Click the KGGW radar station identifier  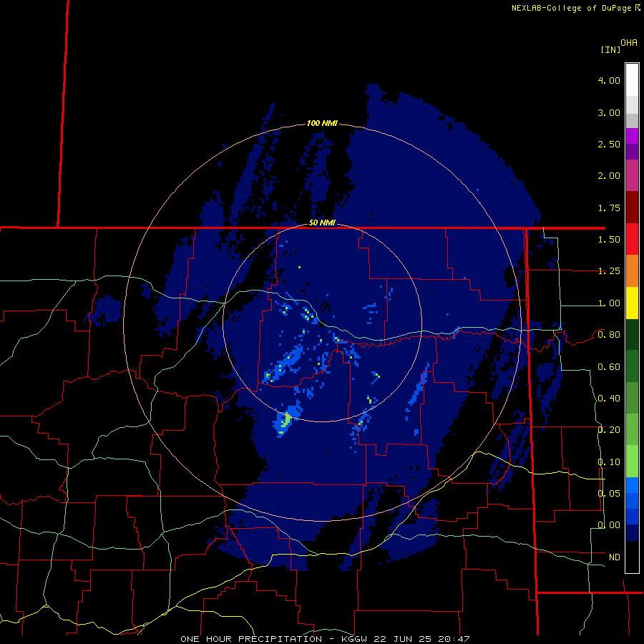(354, 639)
